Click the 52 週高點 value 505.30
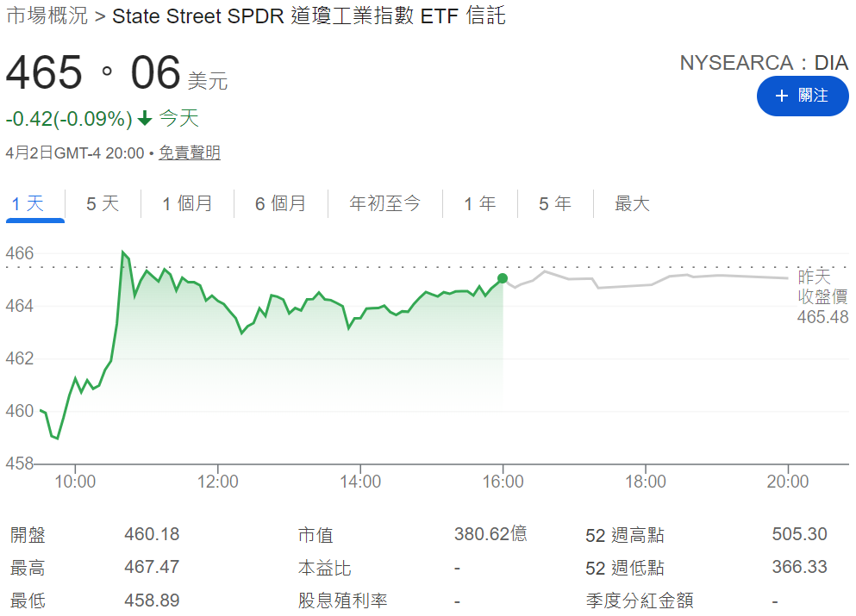856x616 pixels. [x=799, y=535]
